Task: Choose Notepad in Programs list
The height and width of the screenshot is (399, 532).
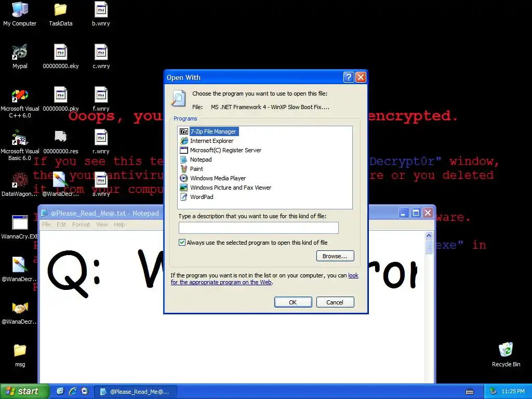Action: (196, 159)
